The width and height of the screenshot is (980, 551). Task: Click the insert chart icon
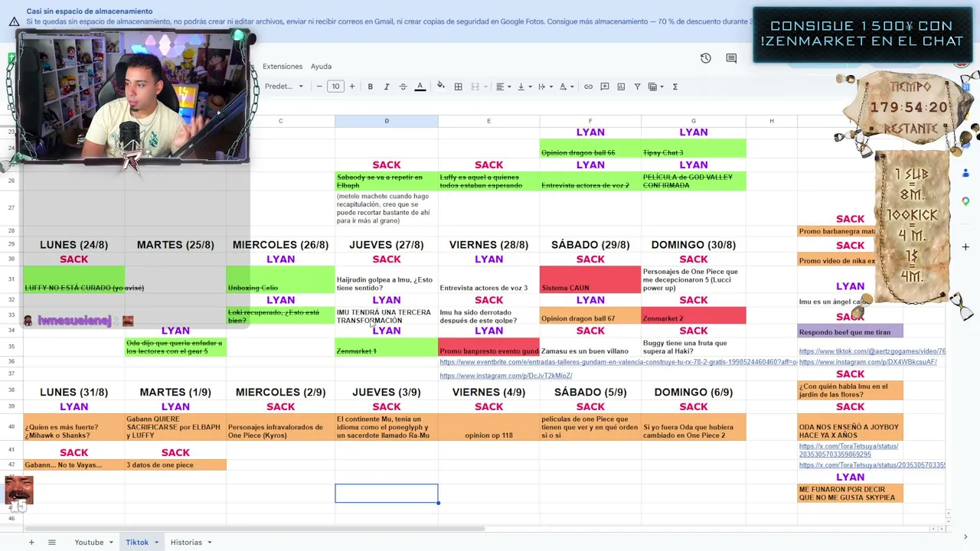tap(621, 86)
